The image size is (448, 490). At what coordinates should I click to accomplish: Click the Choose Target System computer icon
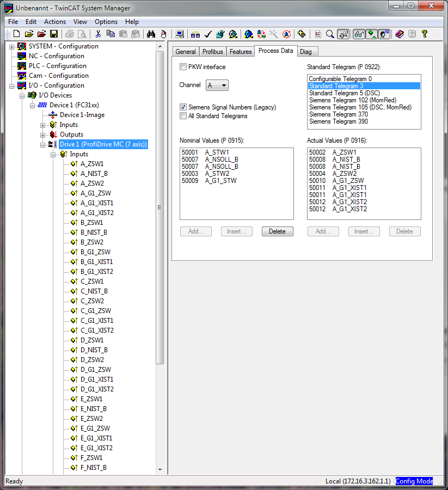click(180, 34)
